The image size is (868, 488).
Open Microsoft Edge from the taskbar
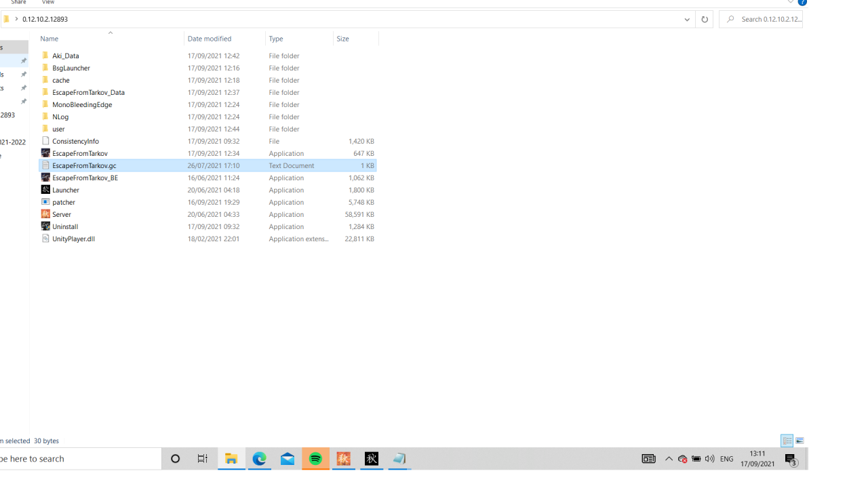pyautogui.click(x=259, y=459)
